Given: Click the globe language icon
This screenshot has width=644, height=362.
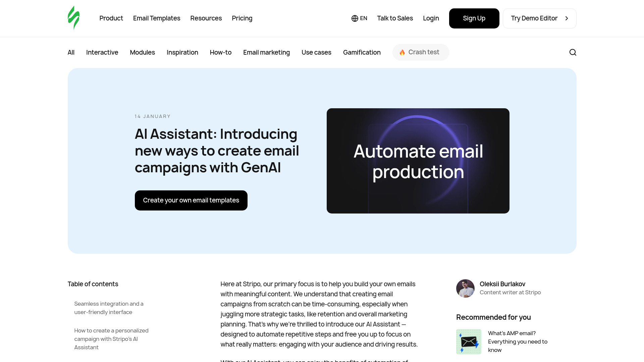Looking at the screenshot, I should pos(354,18).
